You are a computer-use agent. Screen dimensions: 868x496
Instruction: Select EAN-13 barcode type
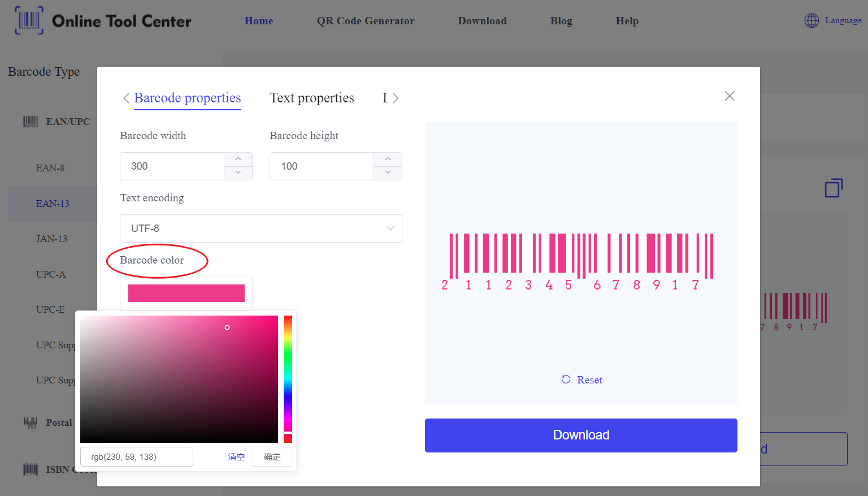click(x=53, y=204)
